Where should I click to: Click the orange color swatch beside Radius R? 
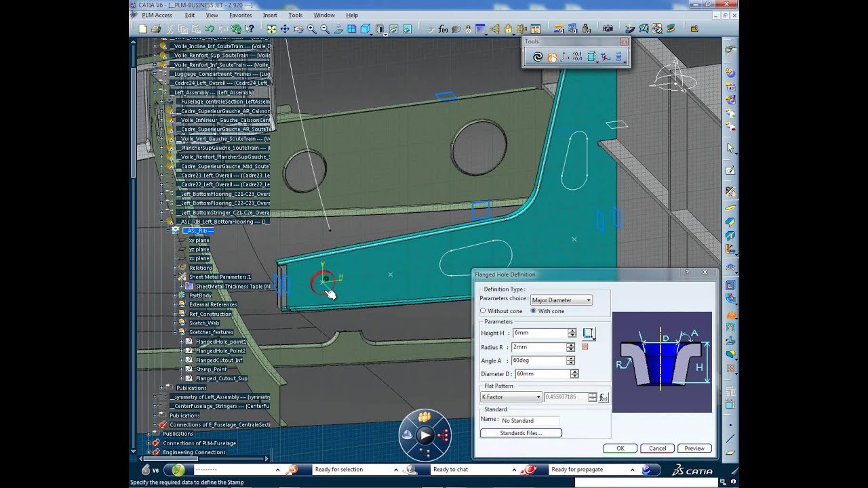(585, 347)
